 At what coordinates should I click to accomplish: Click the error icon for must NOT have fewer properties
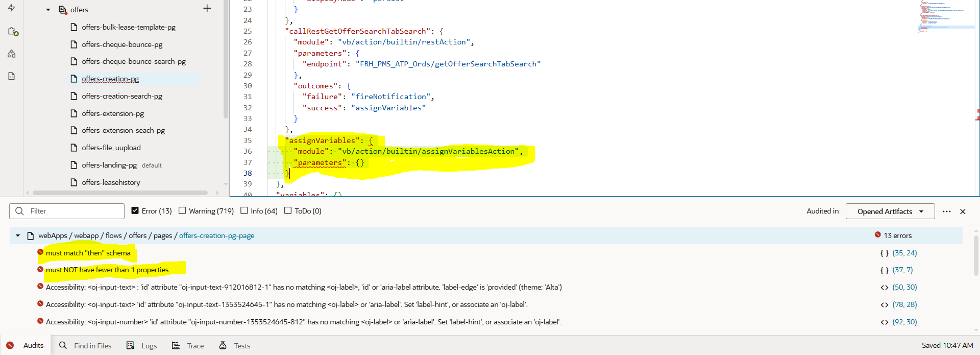[x=40, y=269]
